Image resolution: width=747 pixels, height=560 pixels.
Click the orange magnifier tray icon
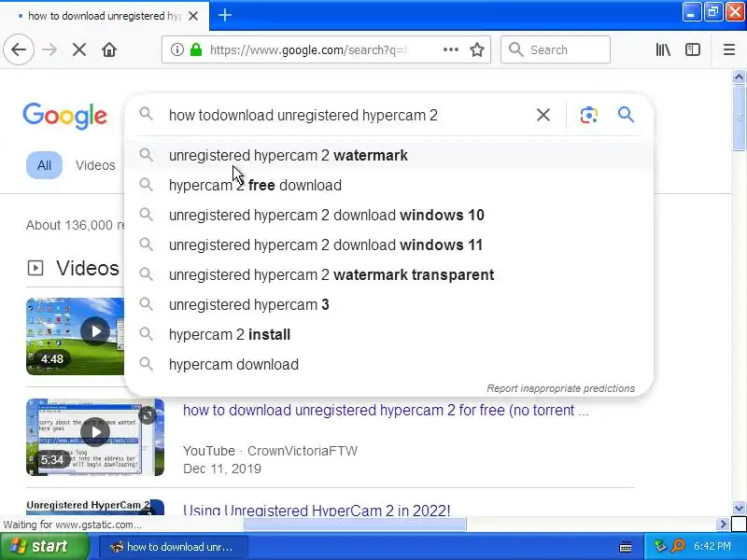pyautogui.click(x=678, y=546)
